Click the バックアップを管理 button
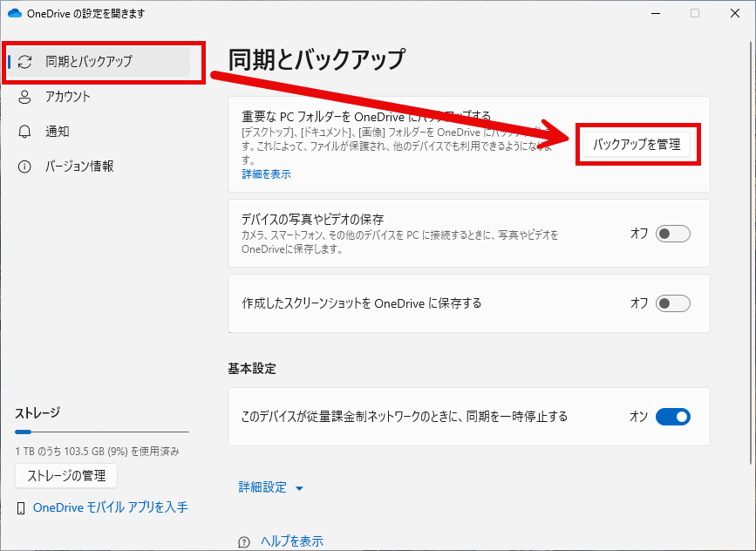This screenshot has height=551, width=756. point(637,144)
